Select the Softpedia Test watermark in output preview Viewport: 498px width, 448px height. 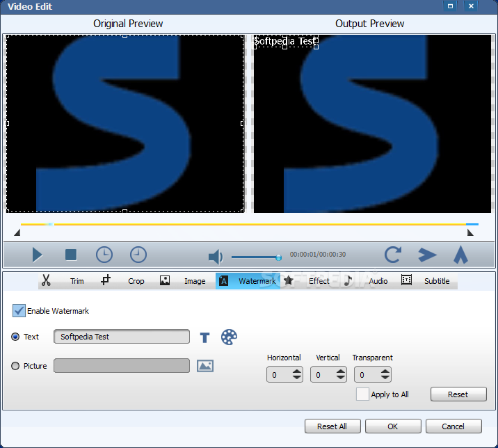click(x=285, y=41)
